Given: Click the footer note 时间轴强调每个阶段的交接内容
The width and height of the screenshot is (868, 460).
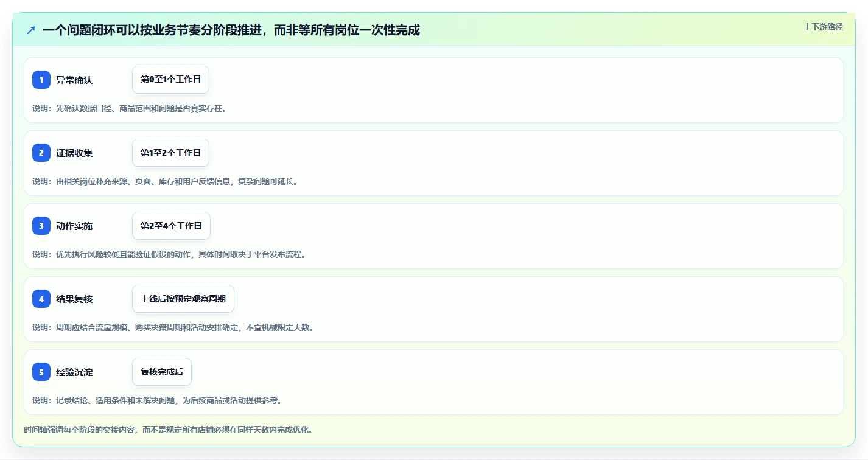Looking at the screenshot, I should pos(169,430).
